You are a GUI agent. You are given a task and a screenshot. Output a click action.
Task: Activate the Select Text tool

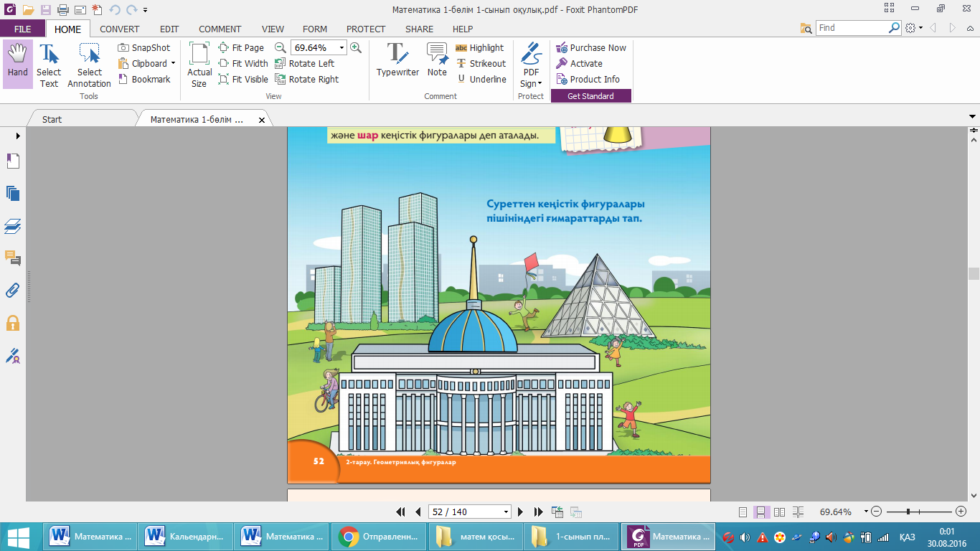[x=49, y=65]
